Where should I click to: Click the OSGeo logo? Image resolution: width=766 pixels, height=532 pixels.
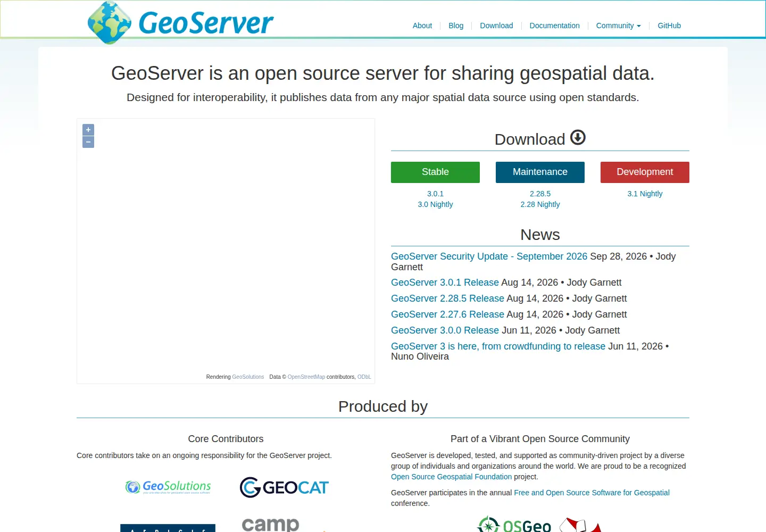click(514, 525)
